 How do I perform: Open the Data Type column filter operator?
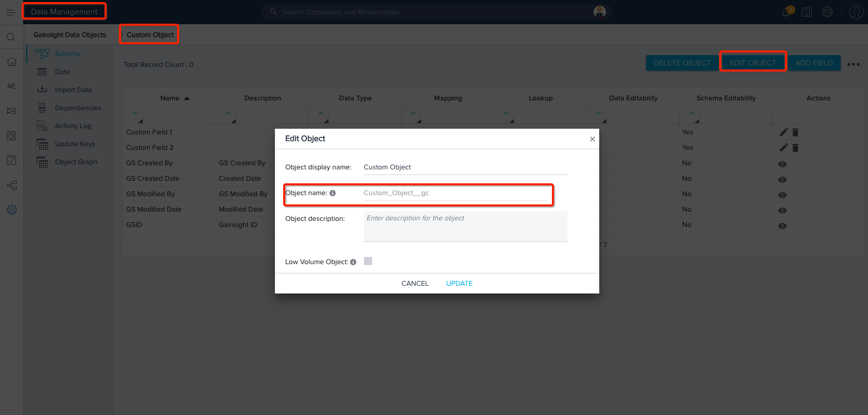pos(320,113)
